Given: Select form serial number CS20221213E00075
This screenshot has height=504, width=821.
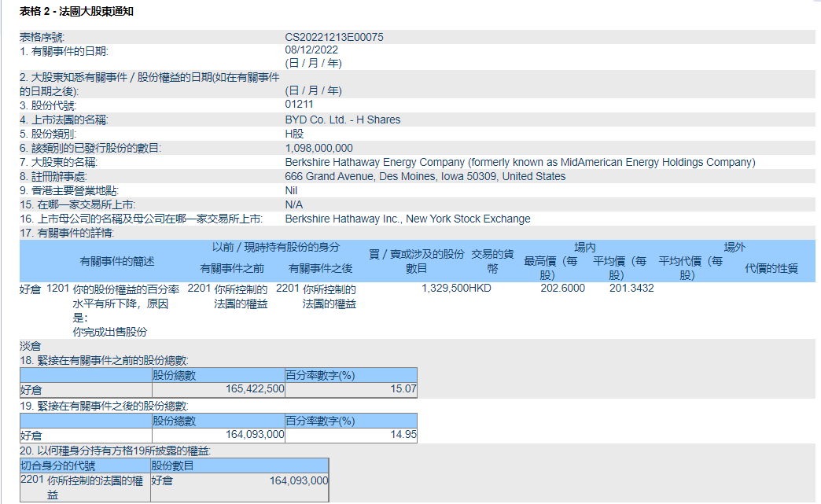Looking at the screenshot, I should point(334,37).
